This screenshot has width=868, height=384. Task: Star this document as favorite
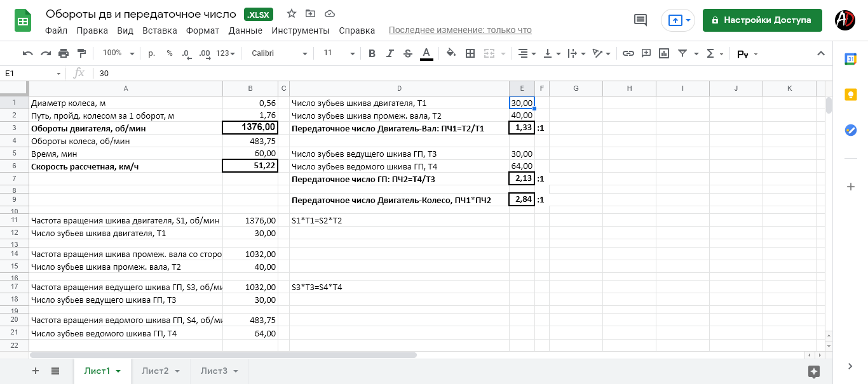(x=292, y=14)
